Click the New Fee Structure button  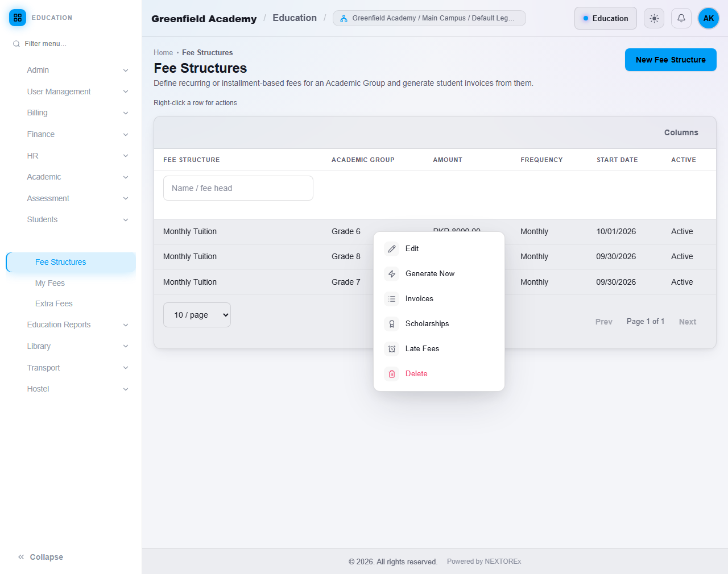pyautogui.click(x=671, y=60)
